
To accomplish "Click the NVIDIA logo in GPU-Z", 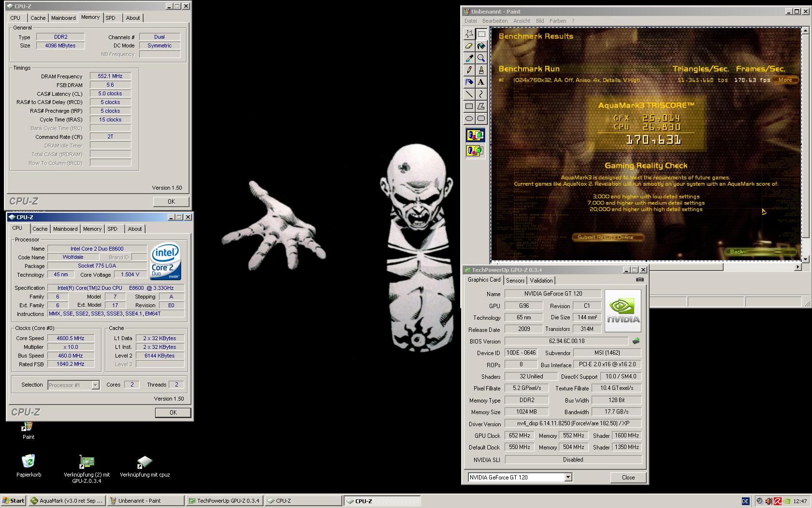I will point(623,311).
